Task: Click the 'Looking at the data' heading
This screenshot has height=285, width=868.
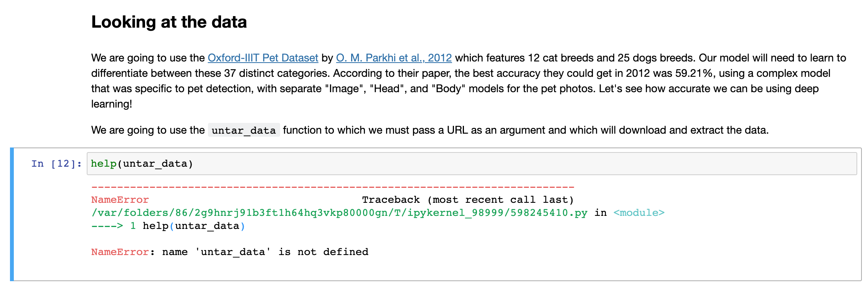Action: point(169,22)
